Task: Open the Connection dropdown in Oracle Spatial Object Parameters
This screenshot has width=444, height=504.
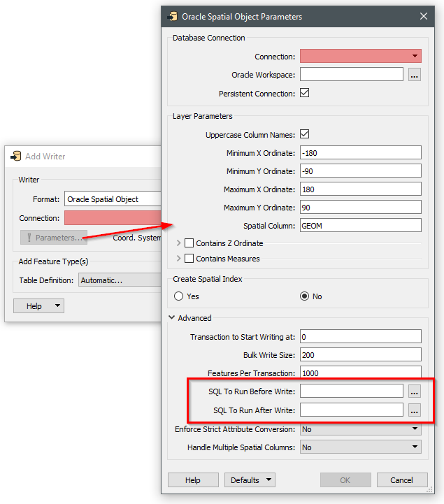Action: 360,56
